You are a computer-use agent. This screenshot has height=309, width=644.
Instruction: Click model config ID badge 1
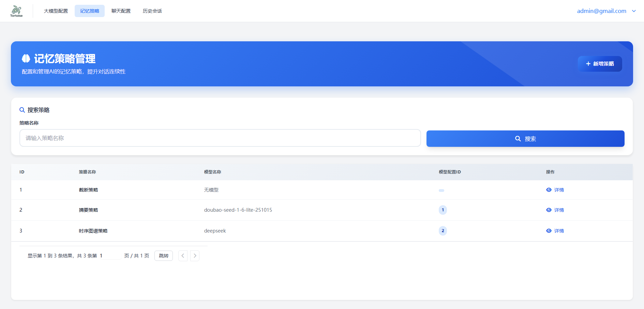(443, 210)
